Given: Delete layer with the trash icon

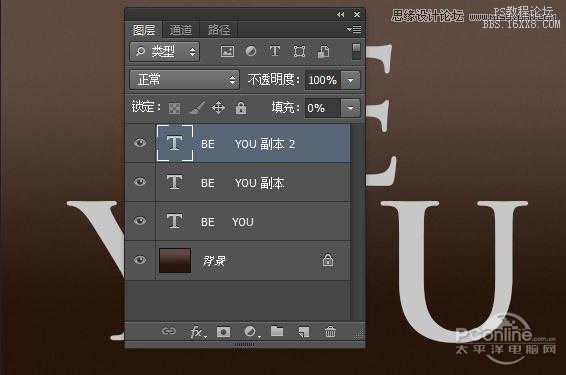Looking at the screenshot, I should coord(330,331).
